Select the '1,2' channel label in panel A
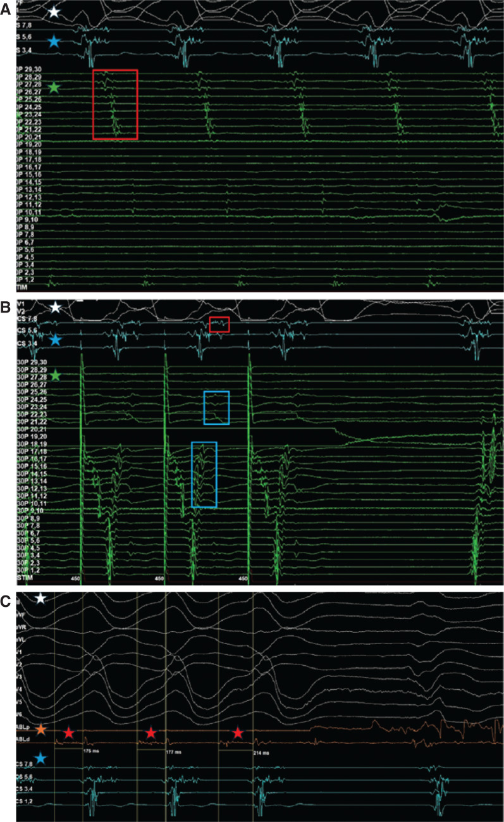504x822 pixels. coord(26,279)
